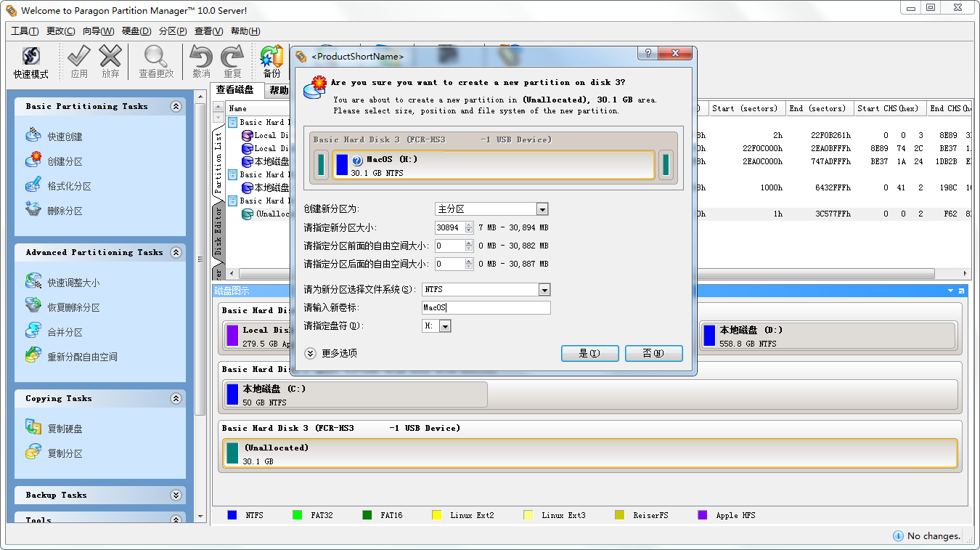Click the 快速模式 express mode icon
This screenshot has height=550, width=980.
click(30, 56)
